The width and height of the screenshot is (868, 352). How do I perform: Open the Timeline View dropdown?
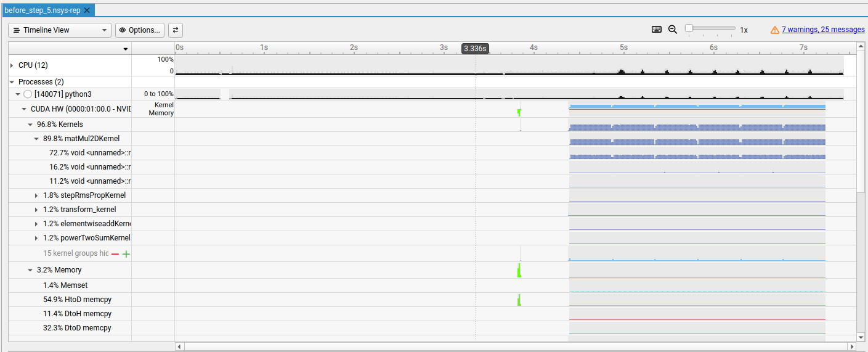pyautogui.click(x=60, y=30)
